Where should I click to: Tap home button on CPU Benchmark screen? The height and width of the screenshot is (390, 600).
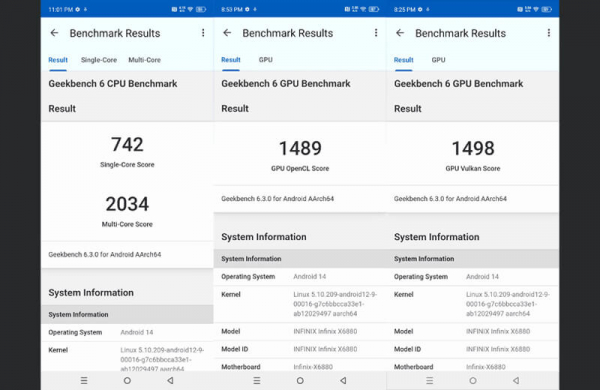click(x=127, y=380)
